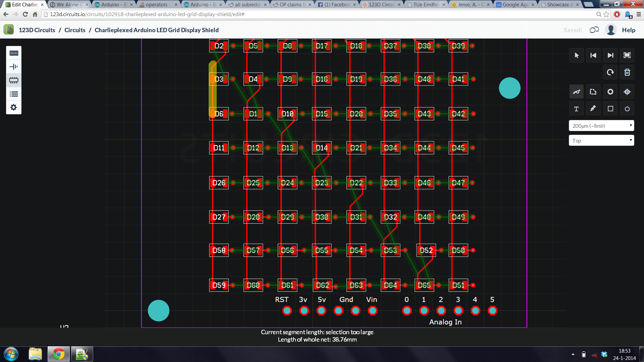Open the Top layer dropdown
The image size is (644, 362).
601,140
